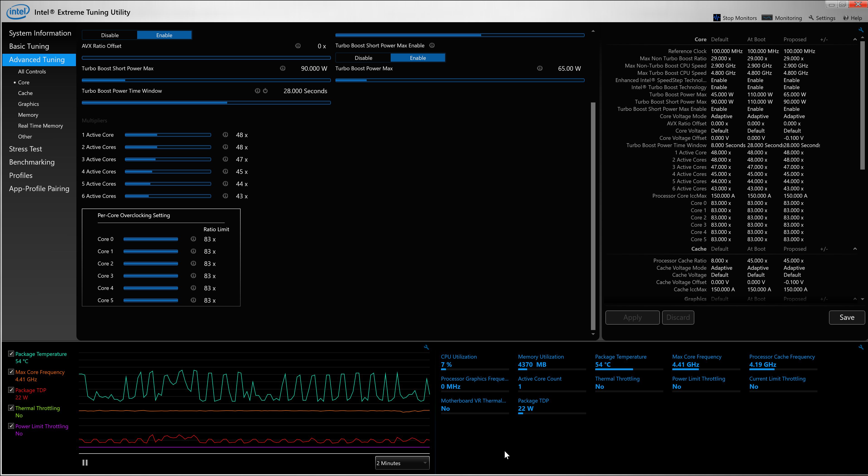Viewport: 868px width, 476px height.
Task: Select Graphics under Advanced Tuning
Action: pyautogui.click(x=28, y=104)
